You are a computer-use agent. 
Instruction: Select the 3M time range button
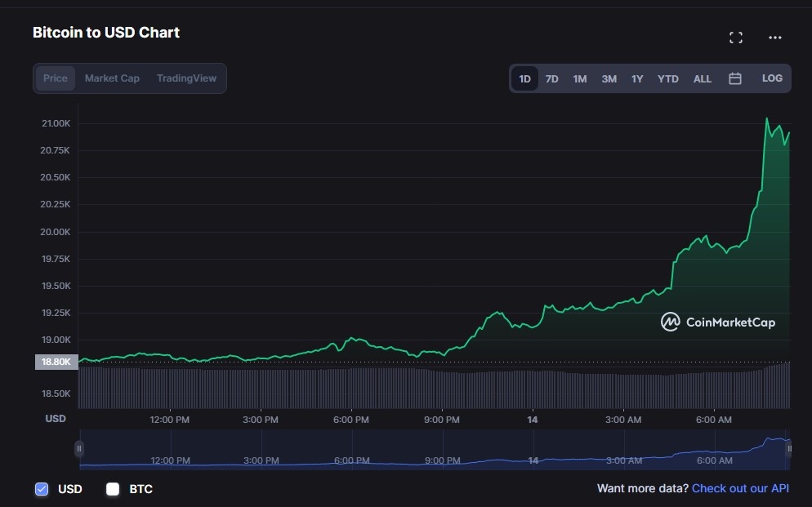609,78
